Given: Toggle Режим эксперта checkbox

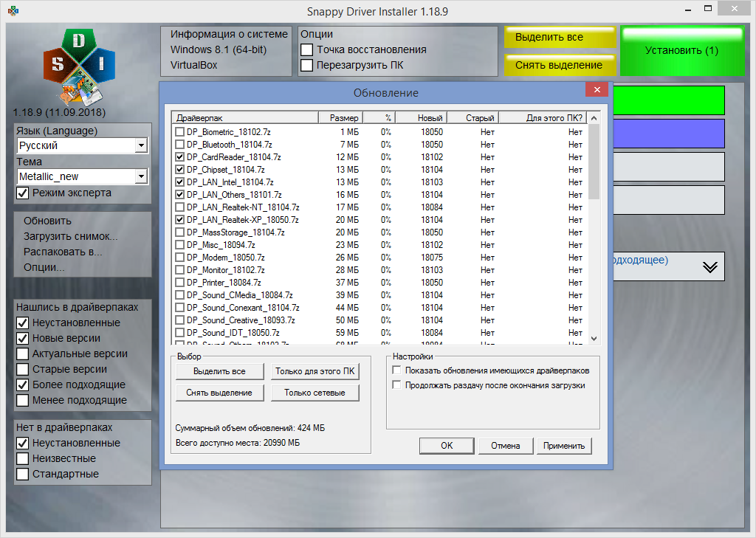Looking at the screenshot, I should [x=23, y=193].
